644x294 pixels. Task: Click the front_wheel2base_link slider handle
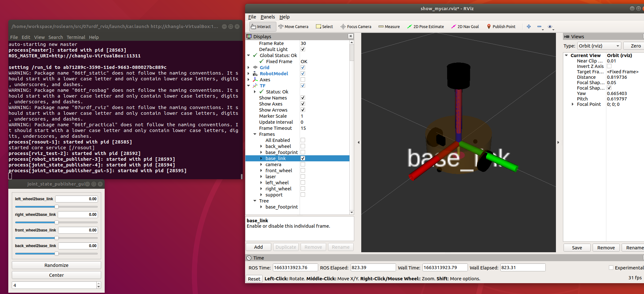[x=56, y=238]
